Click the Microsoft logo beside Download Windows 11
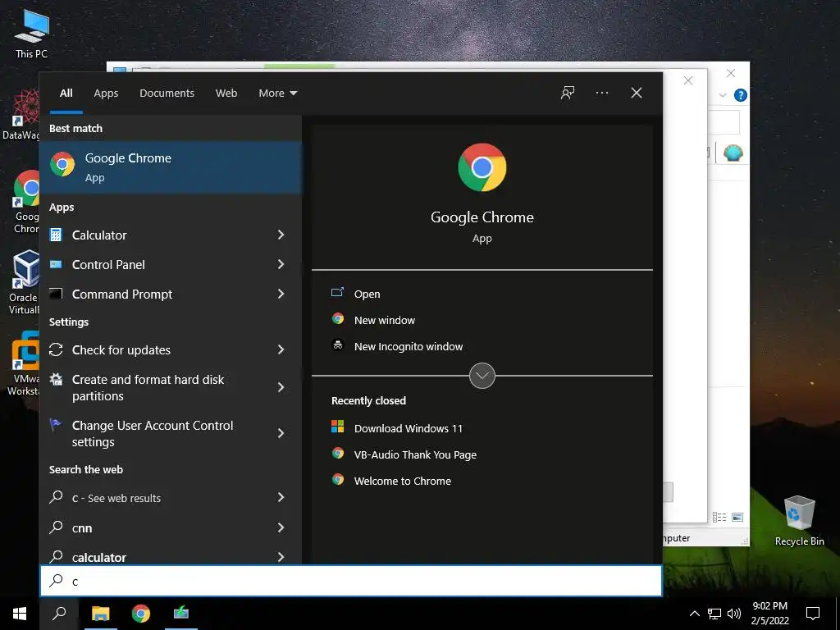 tap(337, 427)
